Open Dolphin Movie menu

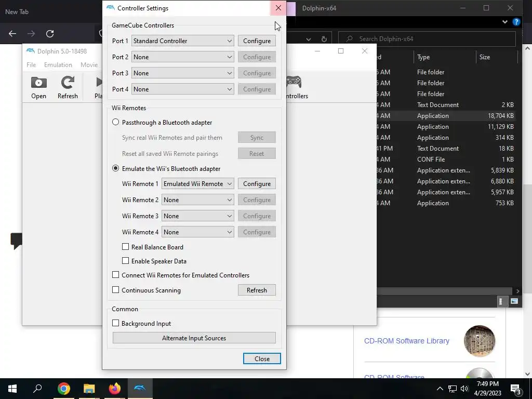[89, 65]
